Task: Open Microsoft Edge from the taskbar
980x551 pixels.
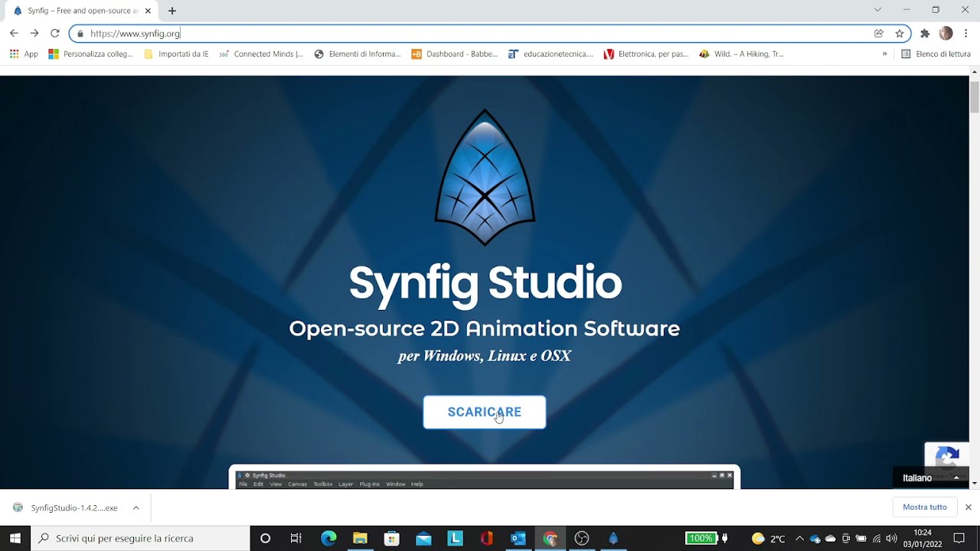Action: 328,538
